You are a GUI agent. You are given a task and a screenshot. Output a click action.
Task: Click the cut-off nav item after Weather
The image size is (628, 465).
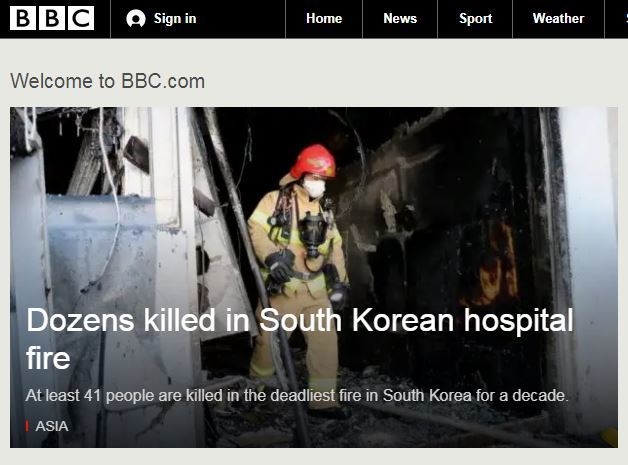[x=617, y=18]
